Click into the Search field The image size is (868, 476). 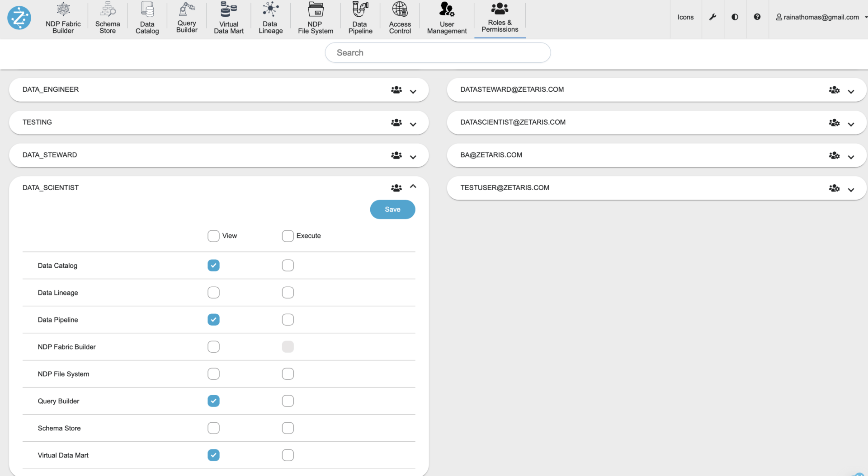pyautogui.click(x=438, y=53)
